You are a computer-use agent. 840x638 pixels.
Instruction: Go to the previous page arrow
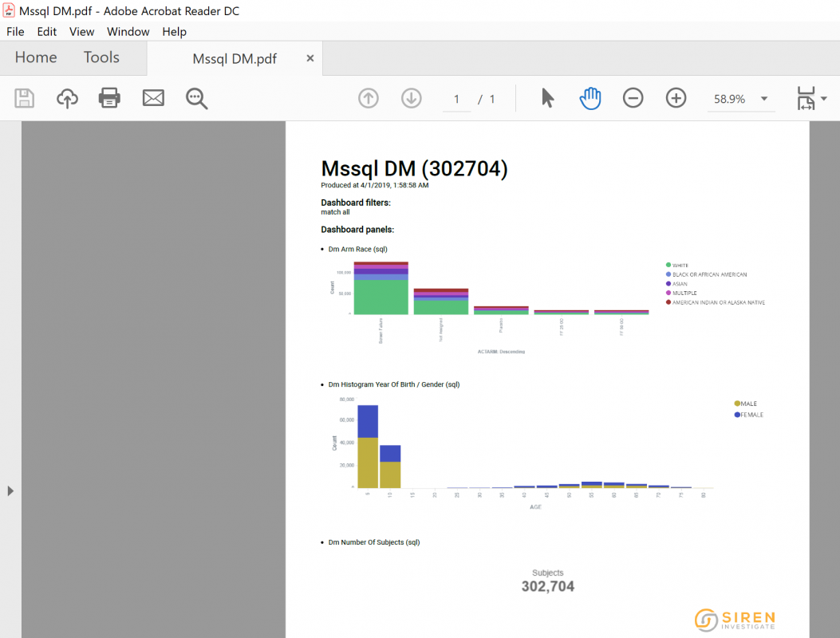coord(368,99)
